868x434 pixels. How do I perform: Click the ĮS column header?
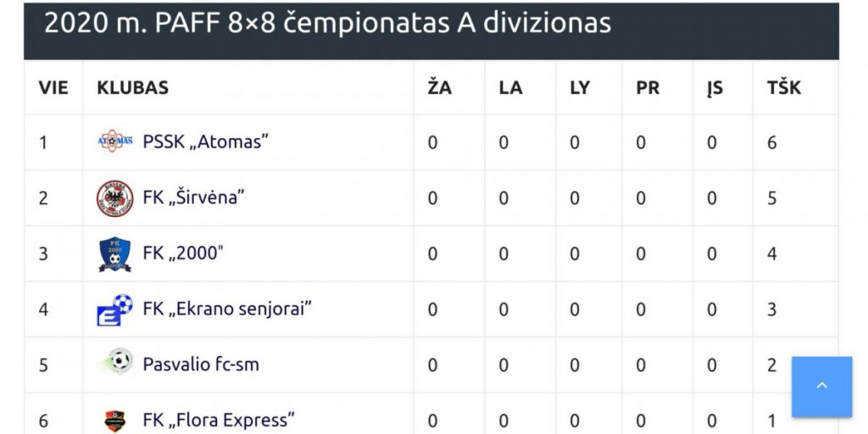pos(715,87)
